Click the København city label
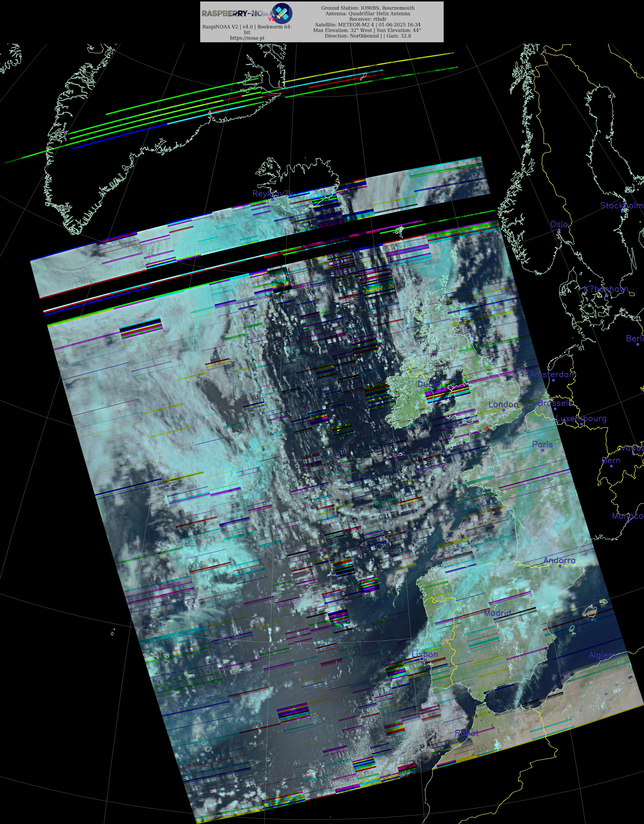This screenshot has height=824, width=644. (606, 289)
